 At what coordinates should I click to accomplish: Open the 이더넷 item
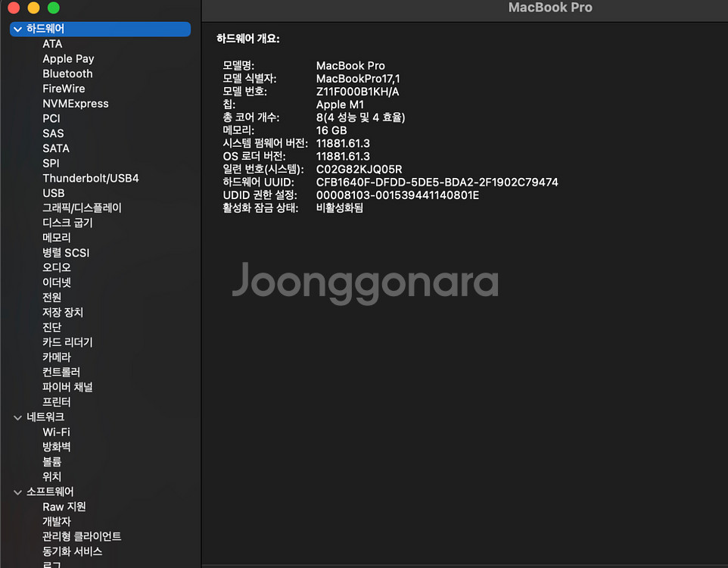click(56, 282)
